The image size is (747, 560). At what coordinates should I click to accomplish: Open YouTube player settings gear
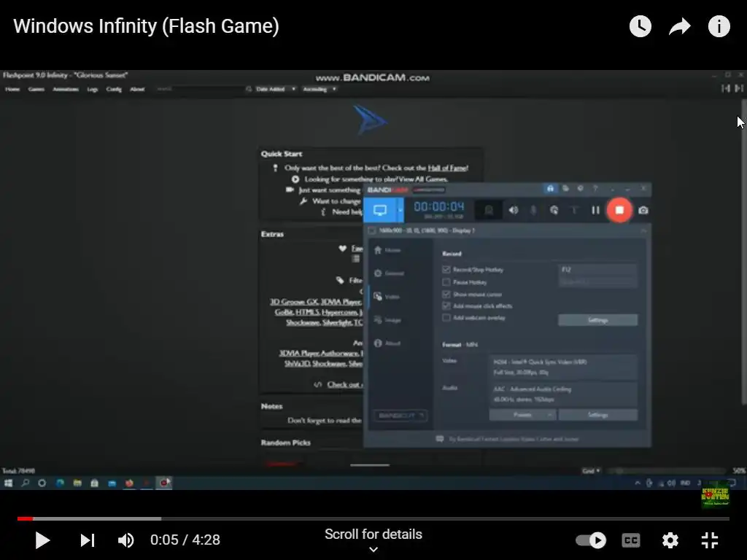670,540
